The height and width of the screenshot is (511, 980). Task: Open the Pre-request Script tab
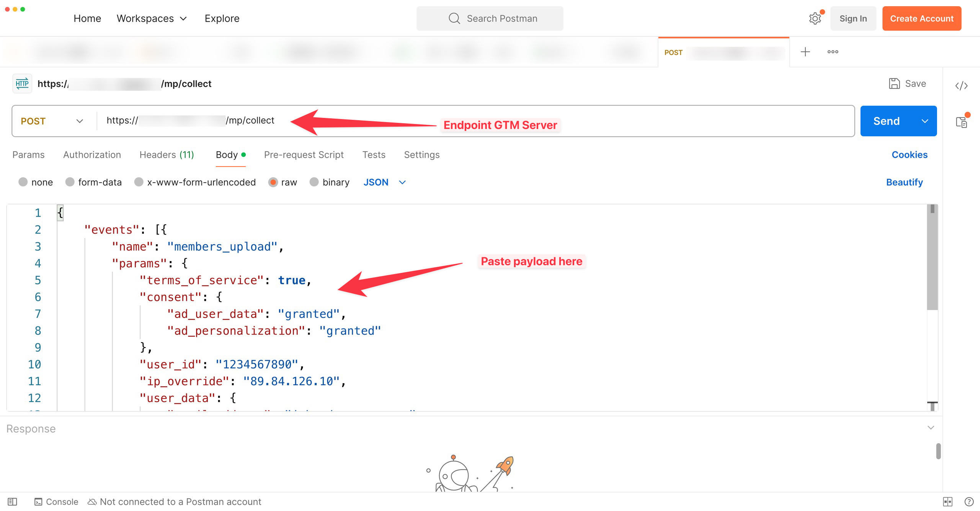click(304, 155)
